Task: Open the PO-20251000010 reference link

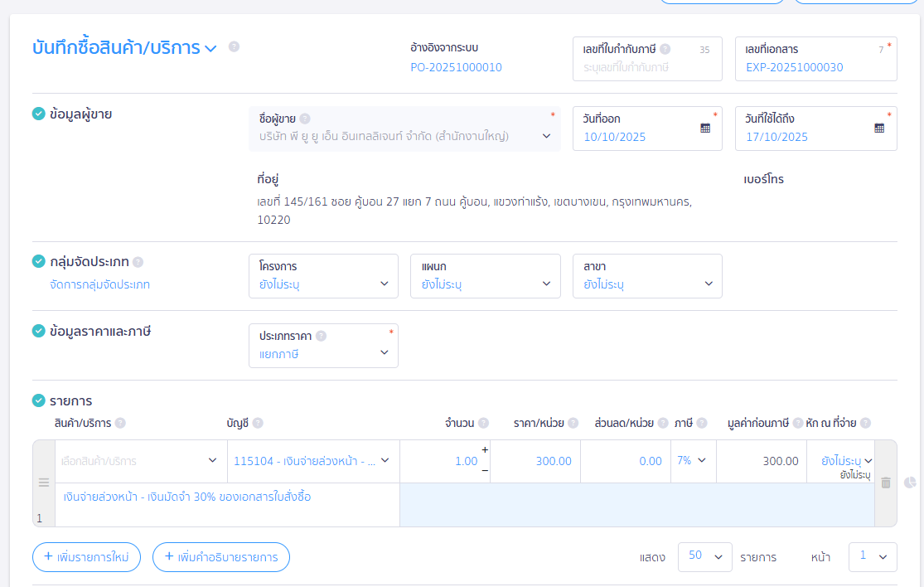Action: [x=456, y=67]
